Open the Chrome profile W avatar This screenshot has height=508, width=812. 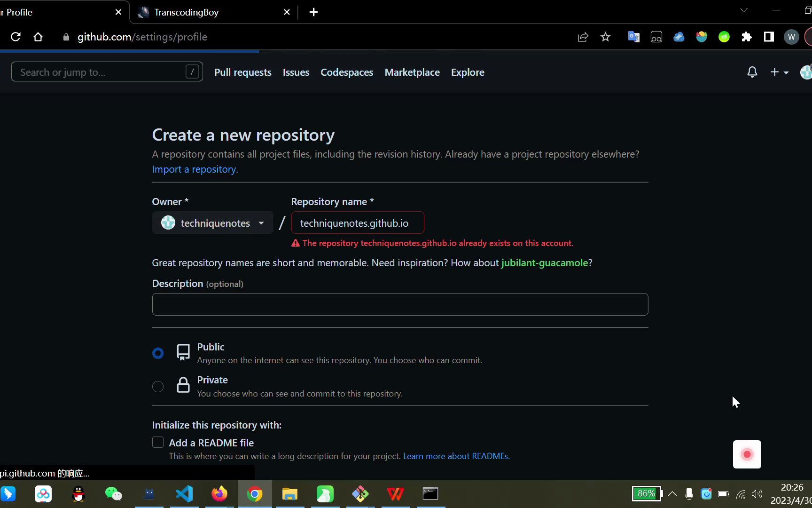click(791, 37)
